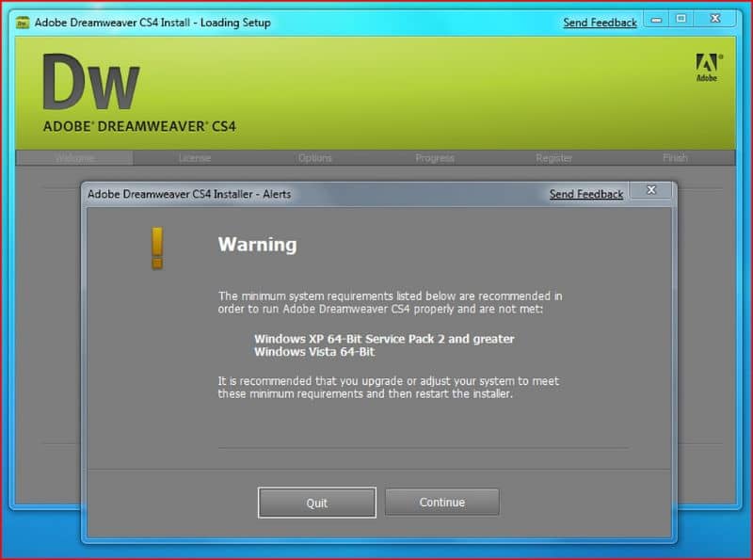This screenshot has width=753, height=560.
Task: Select the License step tab
Action: click(x=195, y=158)
